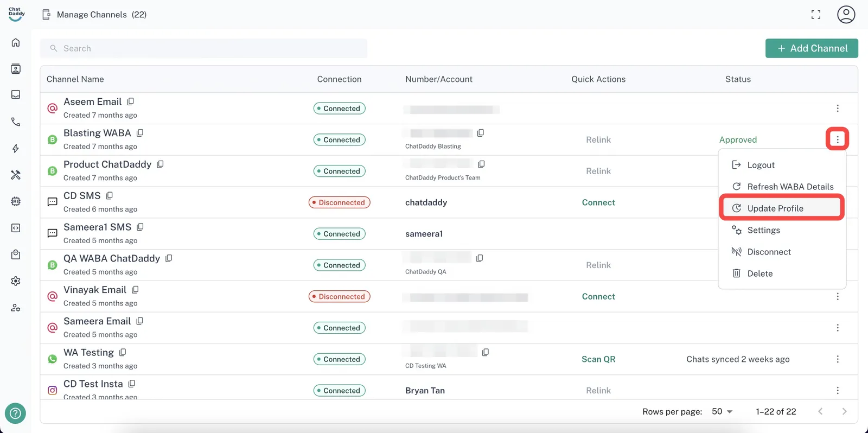Copy the Blasting WABA phone number
Screen dimensions: 868x433
[481, 133]
